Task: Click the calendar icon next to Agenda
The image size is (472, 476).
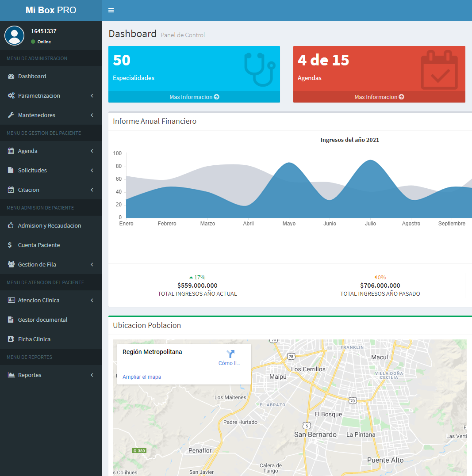Action: click(10, 151)
